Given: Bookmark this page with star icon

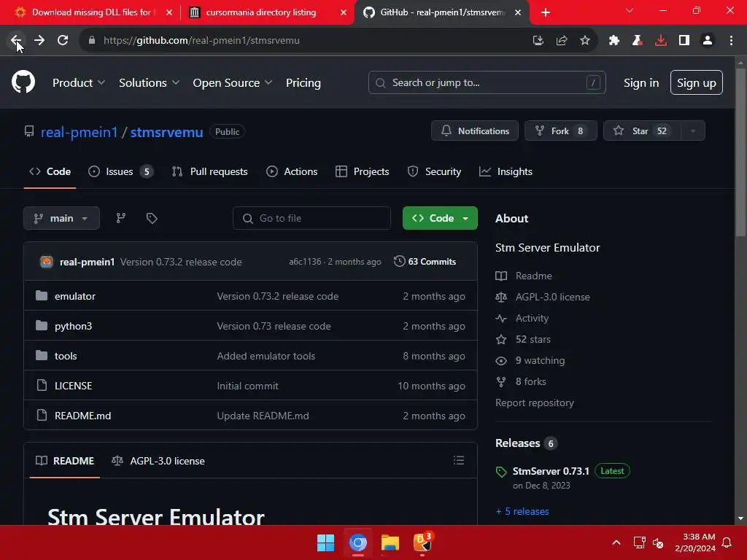Looking at the screenshot, I should [585, 41].
